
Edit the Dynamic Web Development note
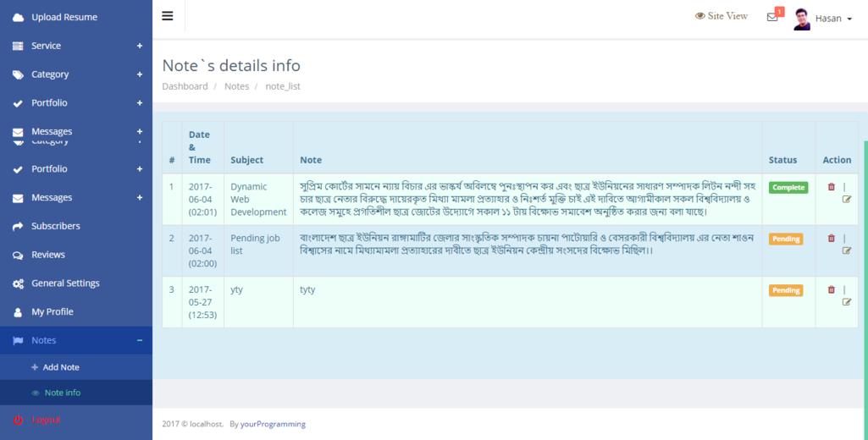[x=847, y=200]
